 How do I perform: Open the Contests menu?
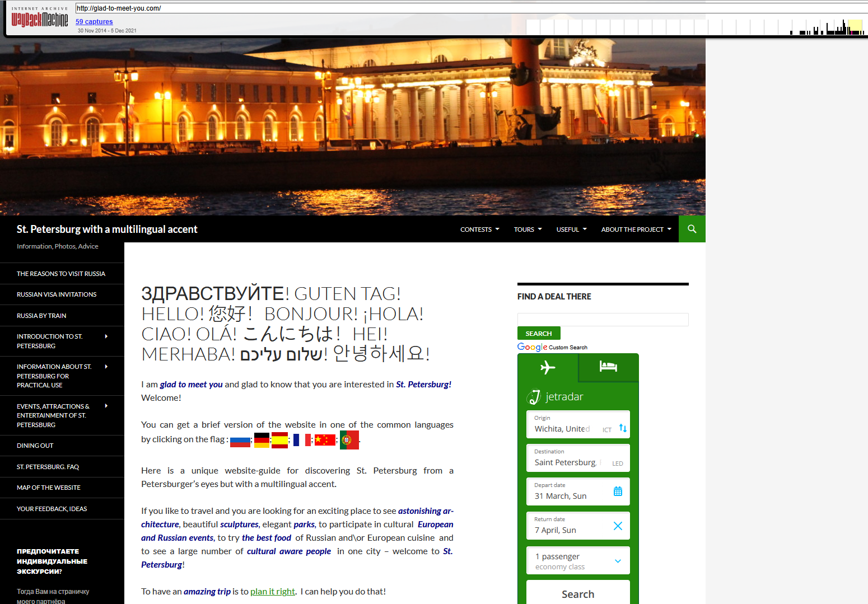coord(479,230)
